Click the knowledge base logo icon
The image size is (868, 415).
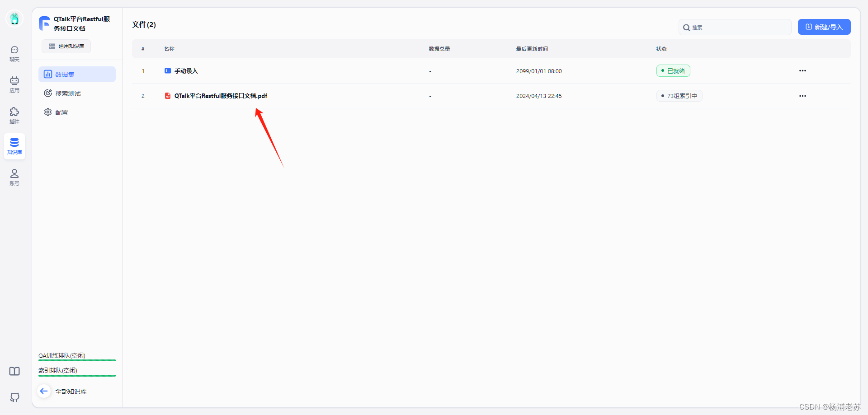click(44, 23)
